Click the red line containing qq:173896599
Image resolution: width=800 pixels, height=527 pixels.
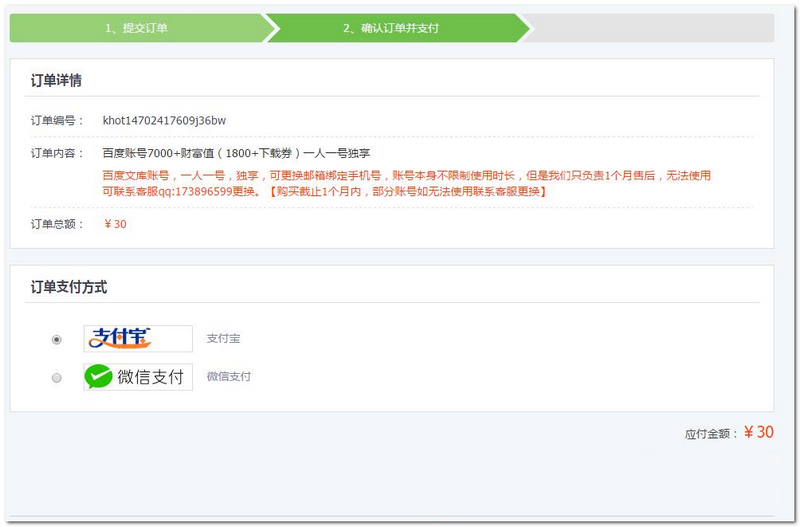(324, 191)
